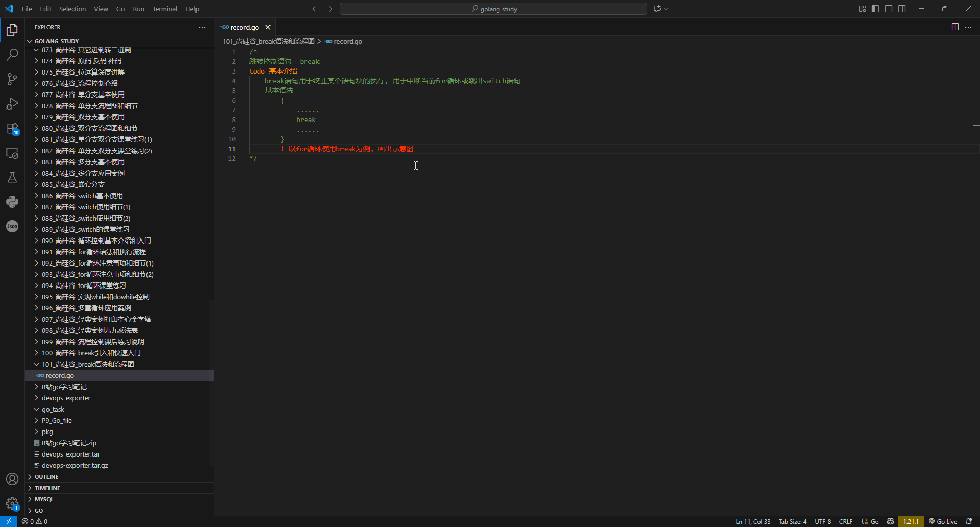Split the editor to the right

(x=955, y=27)
